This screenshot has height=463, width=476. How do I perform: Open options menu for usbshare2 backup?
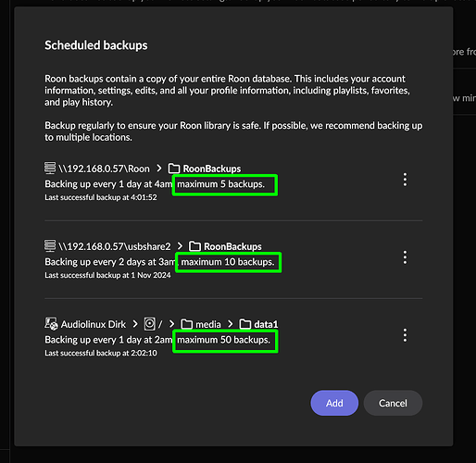pyautogui.click(x=405, y=257)
